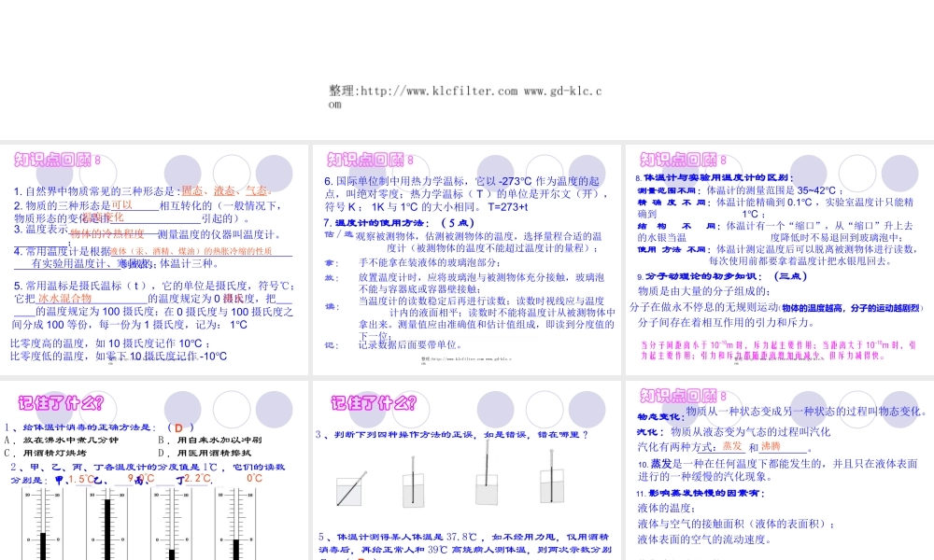
Task: Open the slide about 体温计与实验用温度计的区别
Action: pos(780,259)
